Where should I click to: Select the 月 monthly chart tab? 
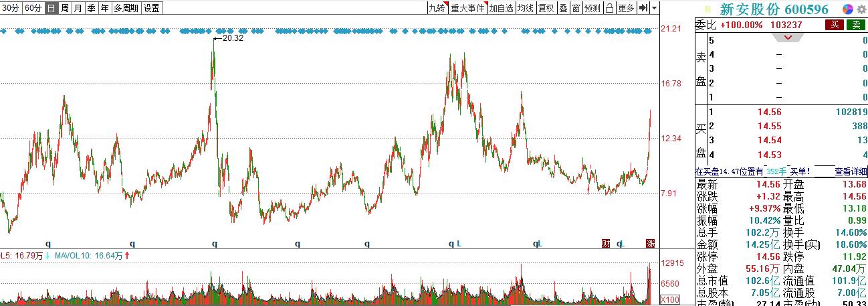78,8
